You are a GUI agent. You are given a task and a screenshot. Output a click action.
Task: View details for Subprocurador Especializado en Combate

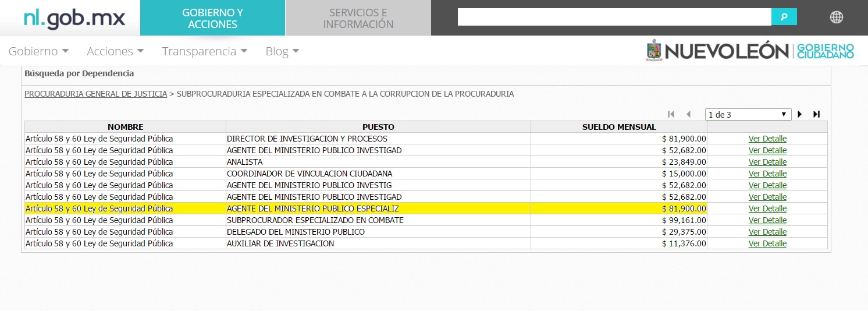coord(767,220)
